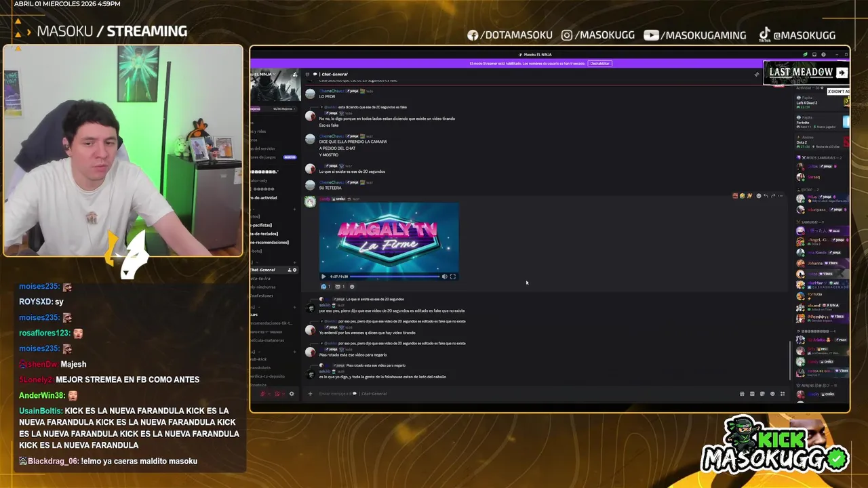868x488 pixels.
Task: Add channel to category above Chat-General
Action: click(x=294, y=262)
